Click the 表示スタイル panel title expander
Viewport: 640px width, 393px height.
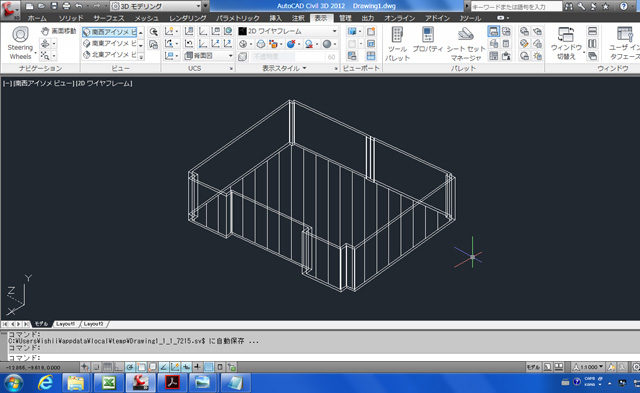pos(284,68)
